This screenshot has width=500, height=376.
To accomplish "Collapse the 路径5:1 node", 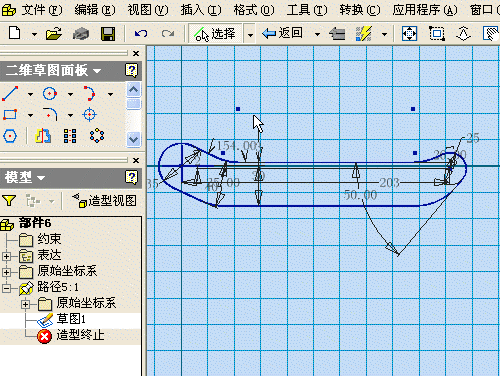I will 6,288.
